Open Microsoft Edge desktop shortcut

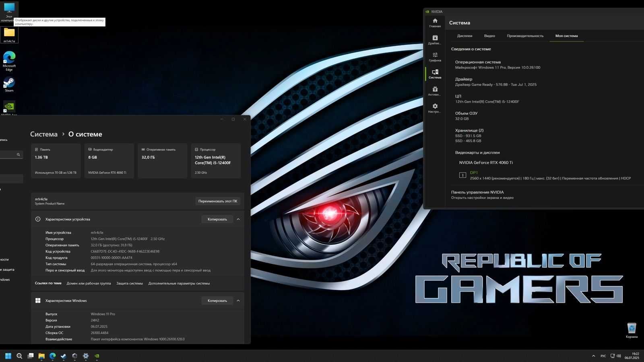9,61
